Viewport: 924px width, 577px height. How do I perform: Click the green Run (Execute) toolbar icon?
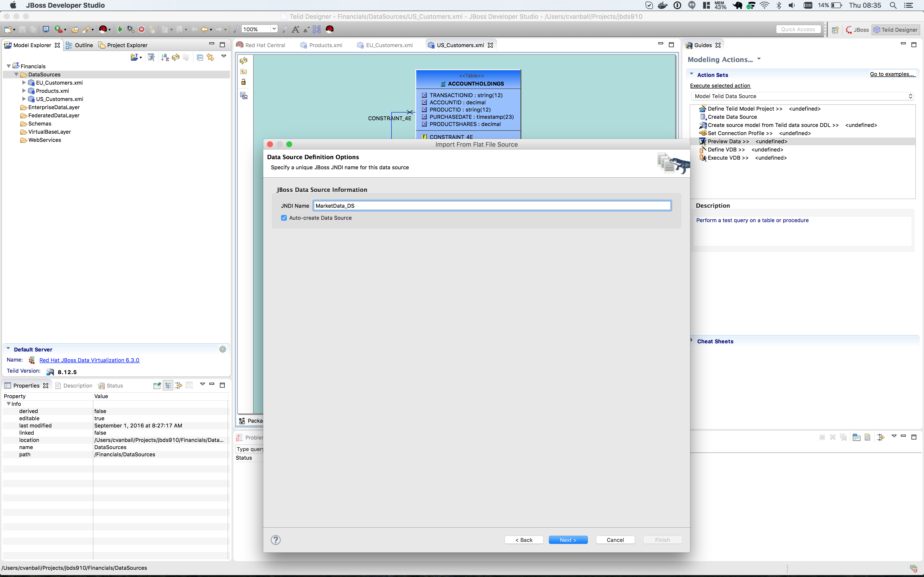(120, 29)
